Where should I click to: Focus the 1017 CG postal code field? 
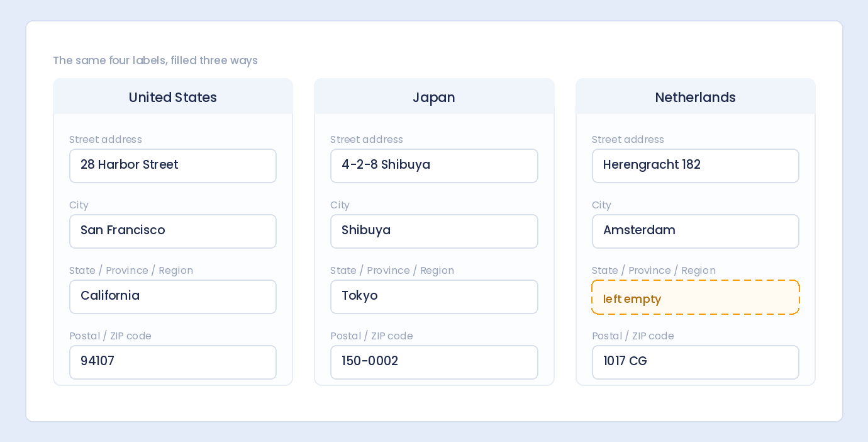[696, 362]
